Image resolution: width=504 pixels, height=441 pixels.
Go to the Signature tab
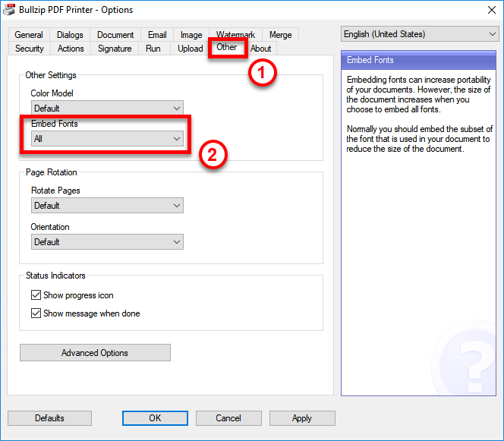click(x=115, y=49)
